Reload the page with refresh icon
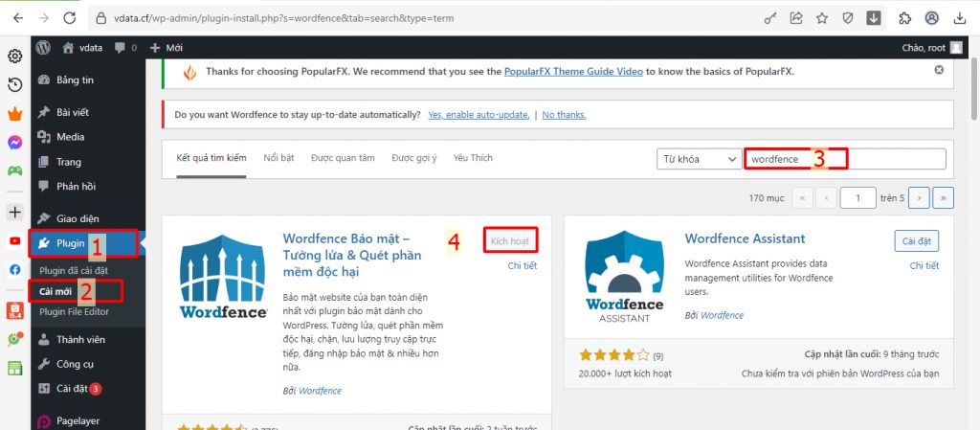This screenshot has width=980, height=430. (x=69, y=18)
